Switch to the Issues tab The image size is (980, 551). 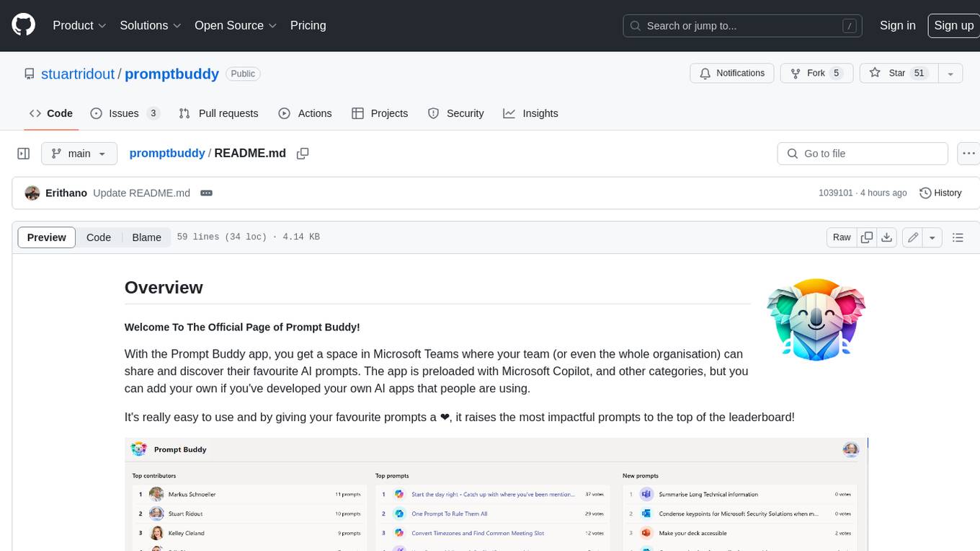tap(125, 113)
